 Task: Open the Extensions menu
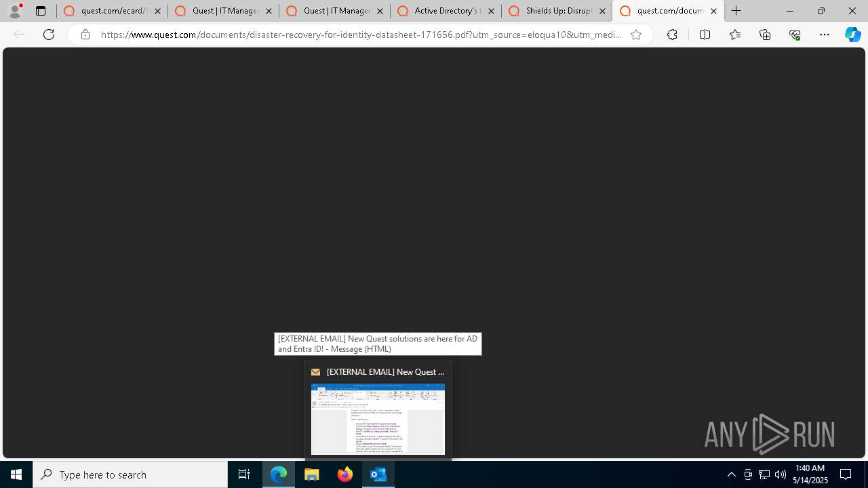click(x=672, y=35)
